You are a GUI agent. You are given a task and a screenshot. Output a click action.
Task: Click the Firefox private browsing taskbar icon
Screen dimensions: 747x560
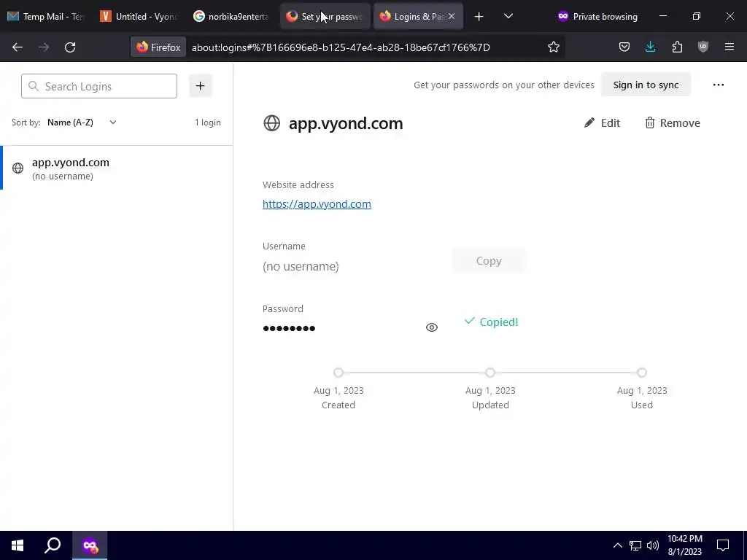[90, 545]
